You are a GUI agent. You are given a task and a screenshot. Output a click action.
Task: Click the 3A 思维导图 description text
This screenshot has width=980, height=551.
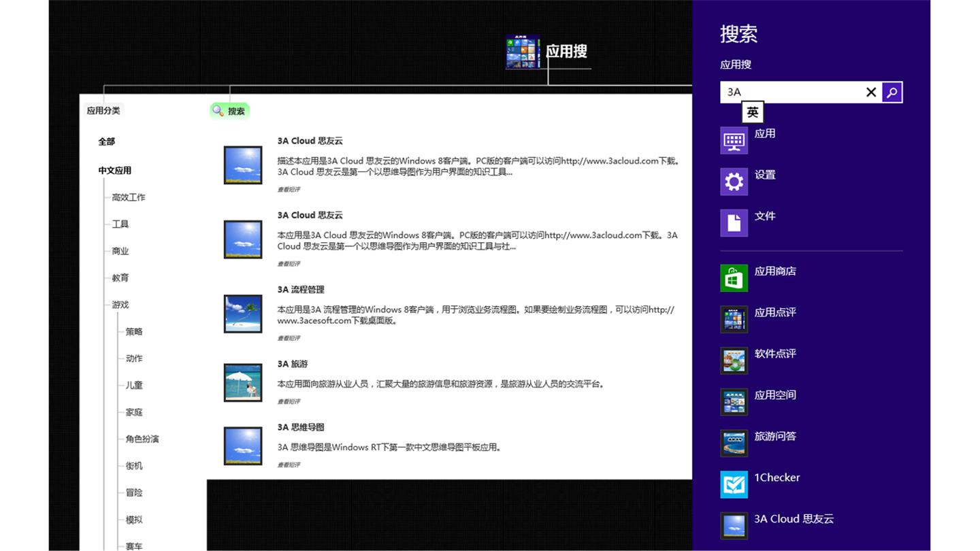pyautogui.click(x=389, y=448)
